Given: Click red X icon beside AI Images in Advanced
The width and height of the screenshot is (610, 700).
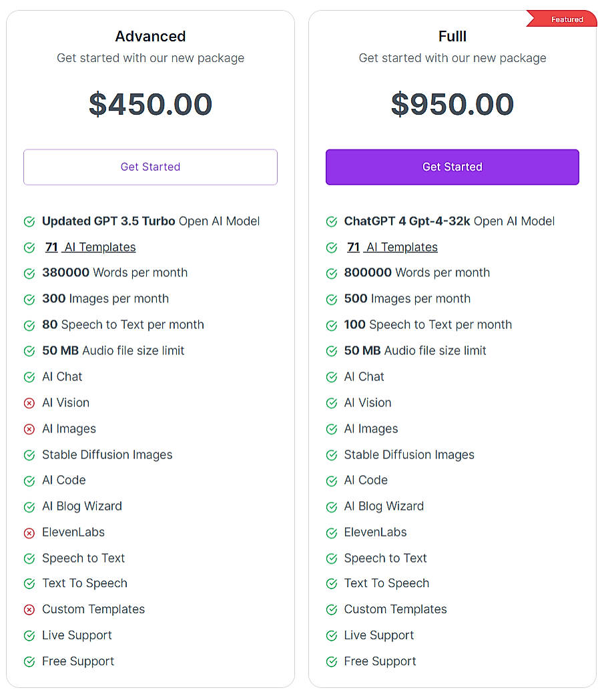Looking at the screenshot, I should tap(29, 429).
